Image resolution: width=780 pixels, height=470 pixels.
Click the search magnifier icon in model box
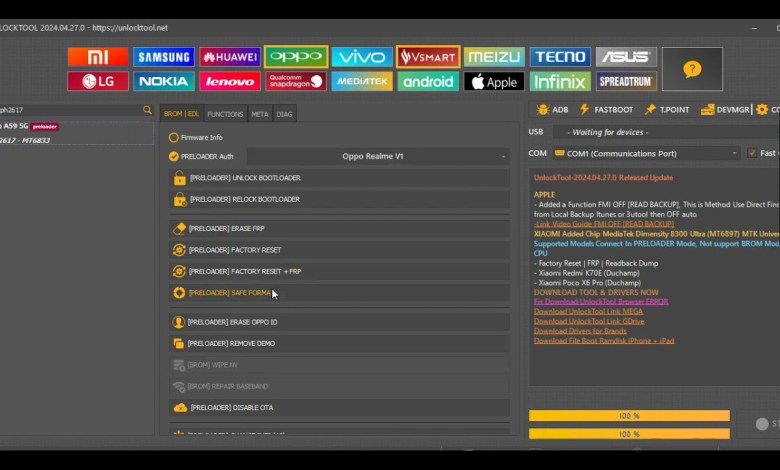click(x=147, y=110)
